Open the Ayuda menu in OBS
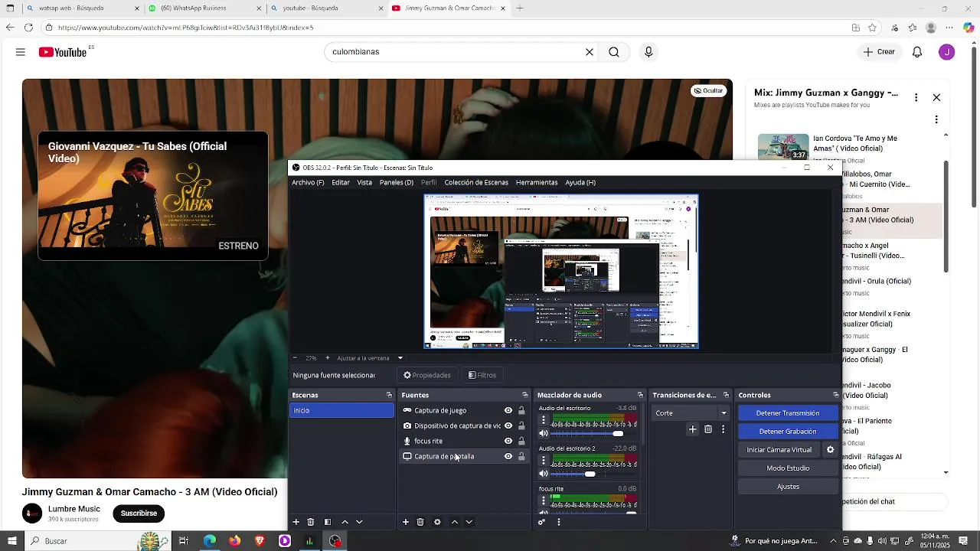 click(580, 183)
